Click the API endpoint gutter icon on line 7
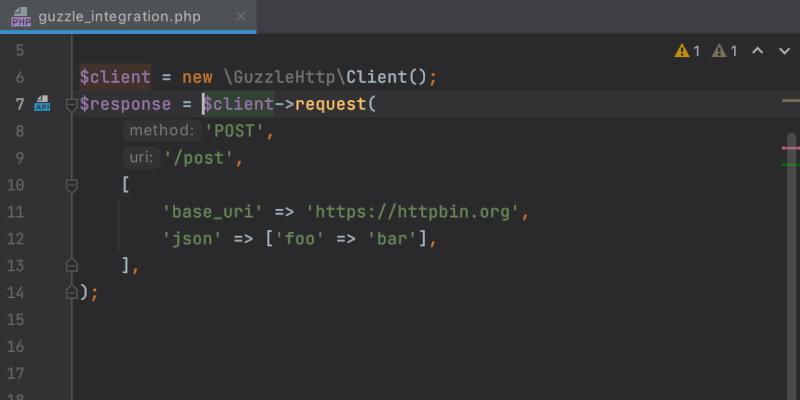The width and height of the screenshot is (800, 400). [43, 104]
